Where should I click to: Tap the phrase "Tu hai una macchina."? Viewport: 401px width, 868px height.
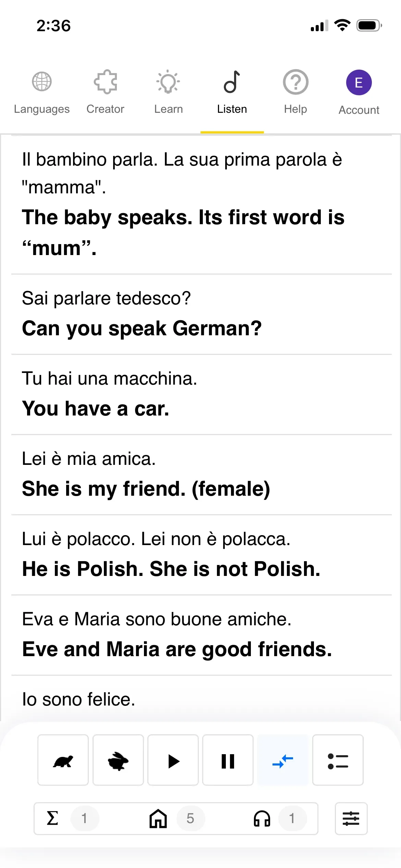pyautogui.click(x=110, y=378)
